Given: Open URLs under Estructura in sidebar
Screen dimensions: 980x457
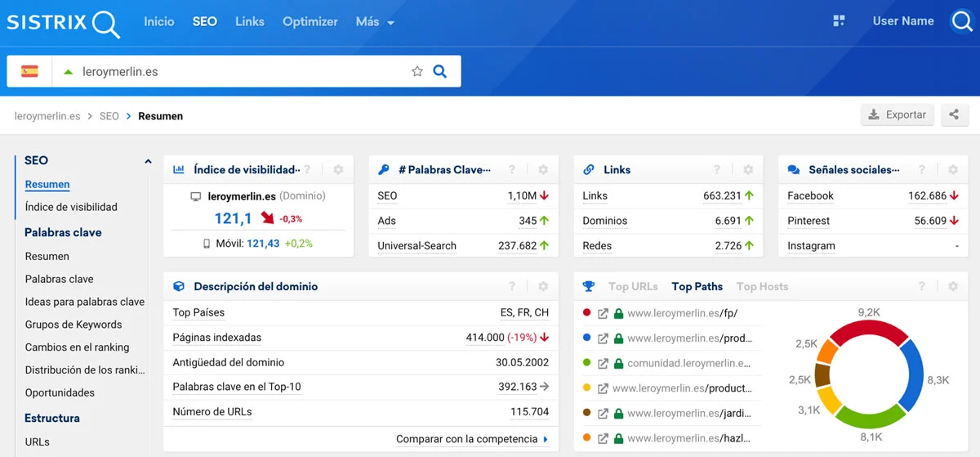Looking at the screenshot, I should [x=38, y=442].
